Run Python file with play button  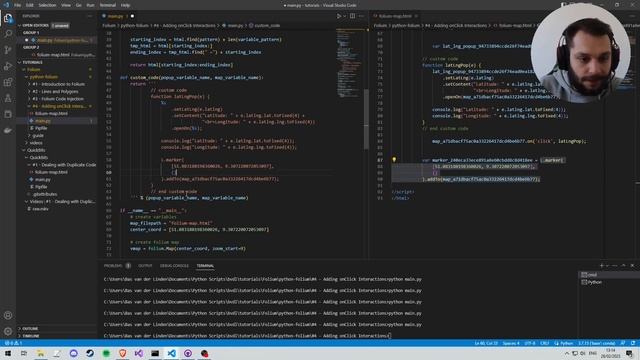[x=339, y=16]
